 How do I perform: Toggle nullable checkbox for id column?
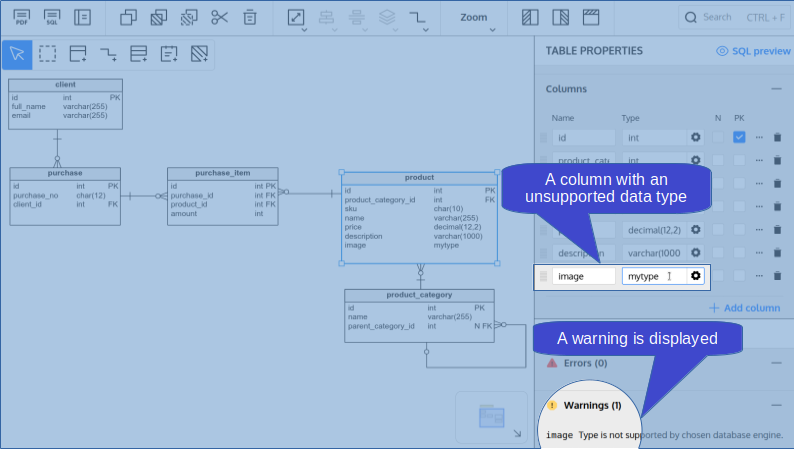[x=718, y=137]
